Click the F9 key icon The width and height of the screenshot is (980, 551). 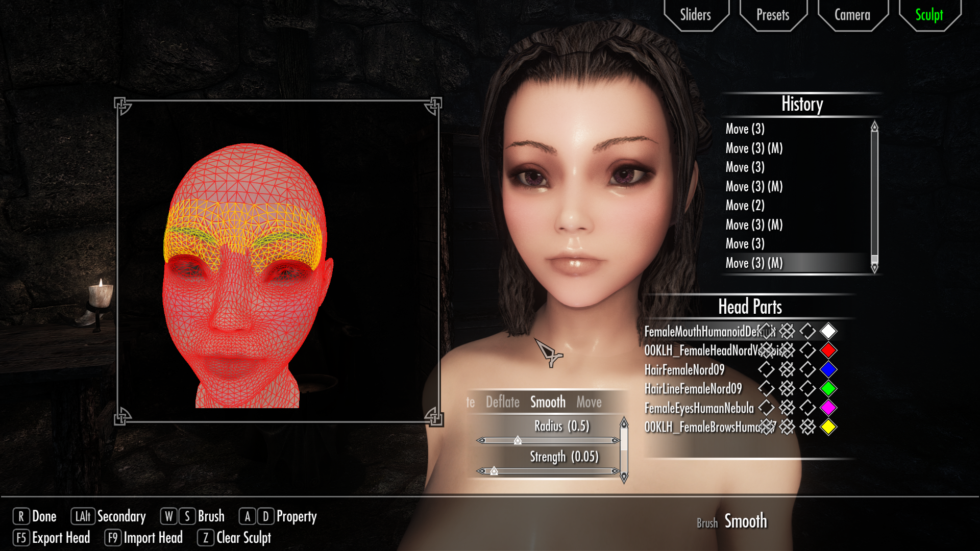coord(113,538)
